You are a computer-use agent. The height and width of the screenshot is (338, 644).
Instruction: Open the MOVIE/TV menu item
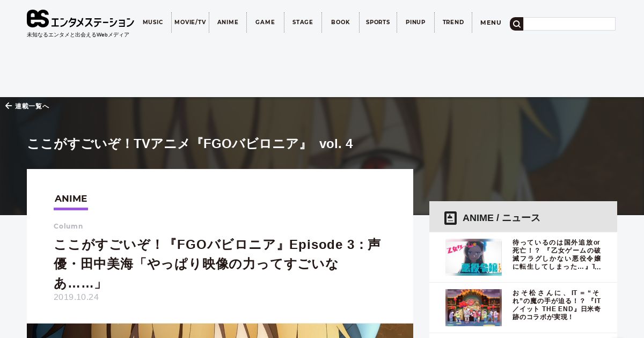[190, 23]
